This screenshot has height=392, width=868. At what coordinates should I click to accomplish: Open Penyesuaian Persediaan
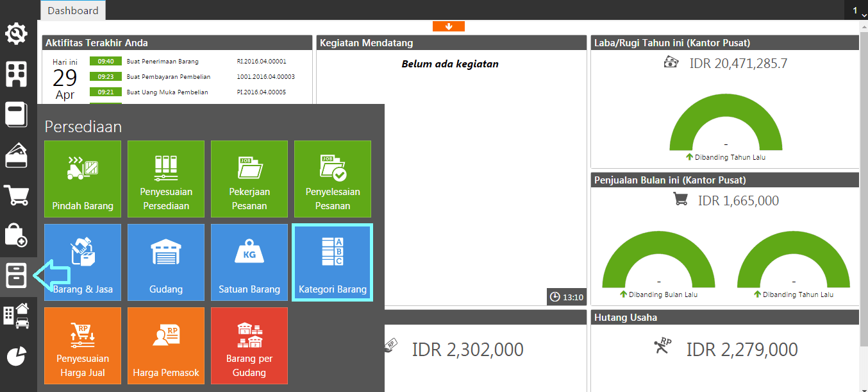[x=165, y=179]
